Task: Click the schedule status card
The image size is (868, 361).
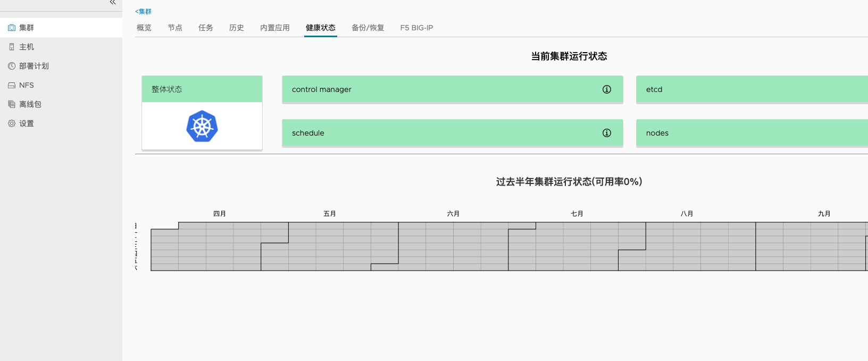Action: (x=453, y=133)
